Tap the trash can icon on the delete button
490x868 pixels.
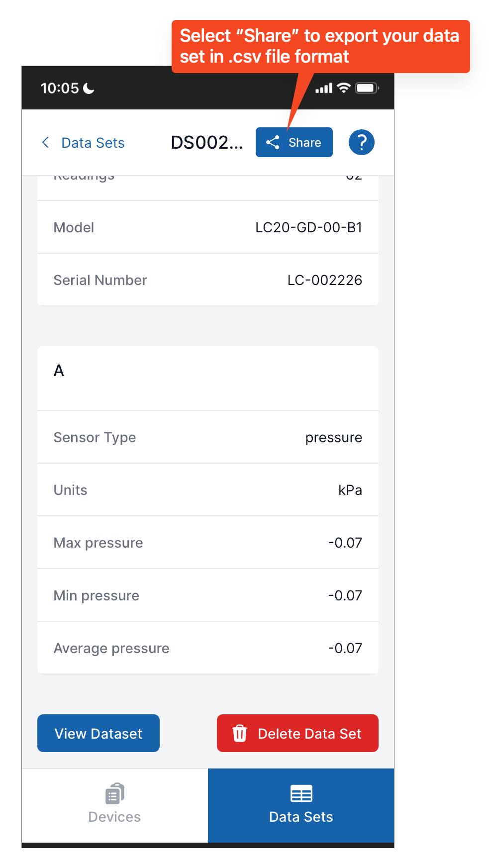coord(240,733)
